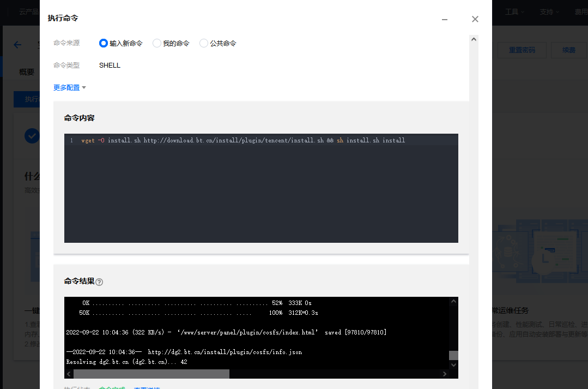Choose 我的命令 as command source

[157, 43]
